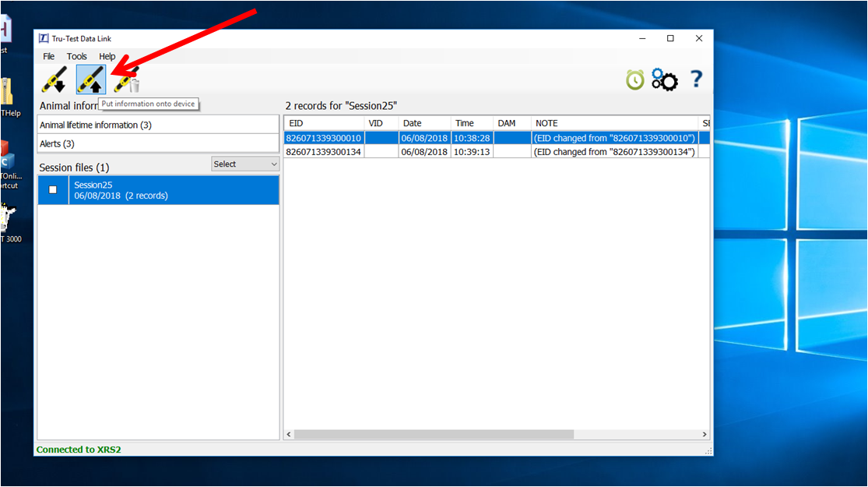Click the scroll right arrow of records table
The width and height of the screenshot is (868, 487).
point(705,434)
